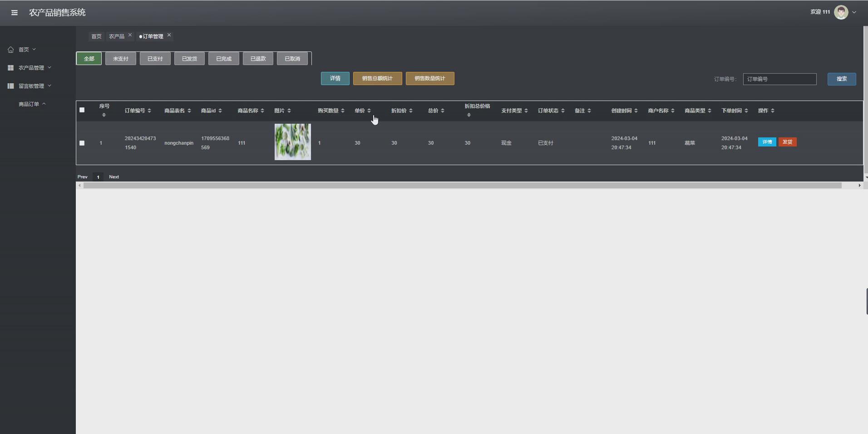This screenshot has width=868, height=434.
Task: Switch to the 首页 page tab
Action: [96, 36]
